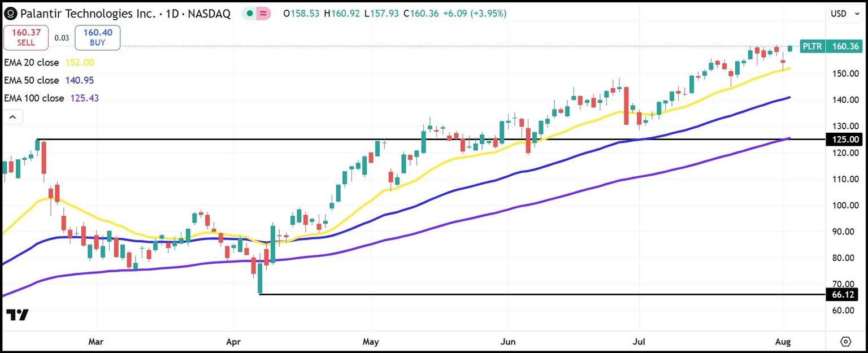
Task: Click the pink approximate-values icon in the header
Action: click(x=262, y=12)
